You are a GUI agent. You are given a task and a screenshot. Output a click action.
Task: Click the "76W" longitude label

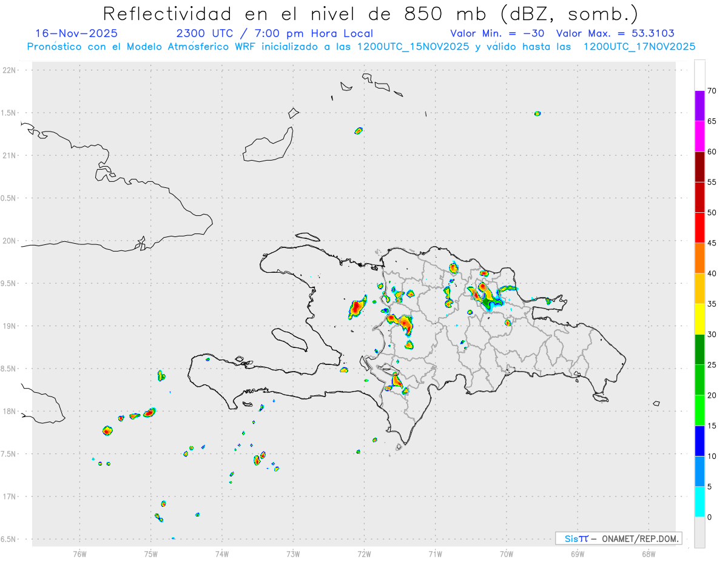coord(79,554)
